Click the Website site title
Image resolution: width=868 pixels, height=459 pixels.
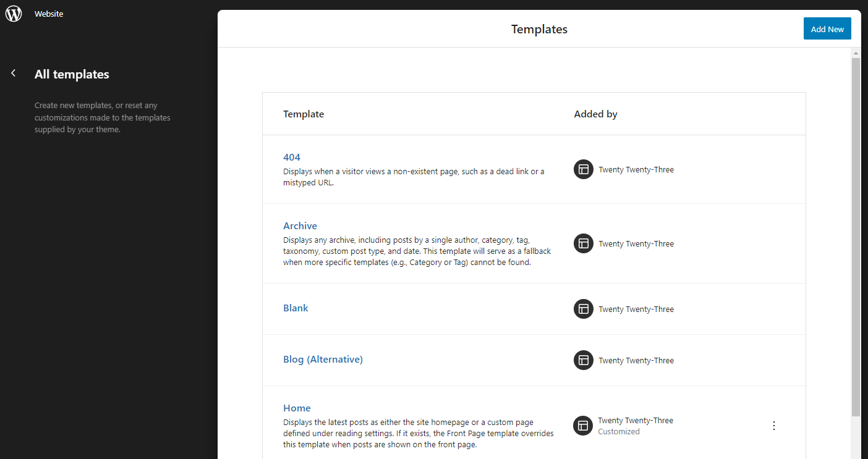(49, 14)
